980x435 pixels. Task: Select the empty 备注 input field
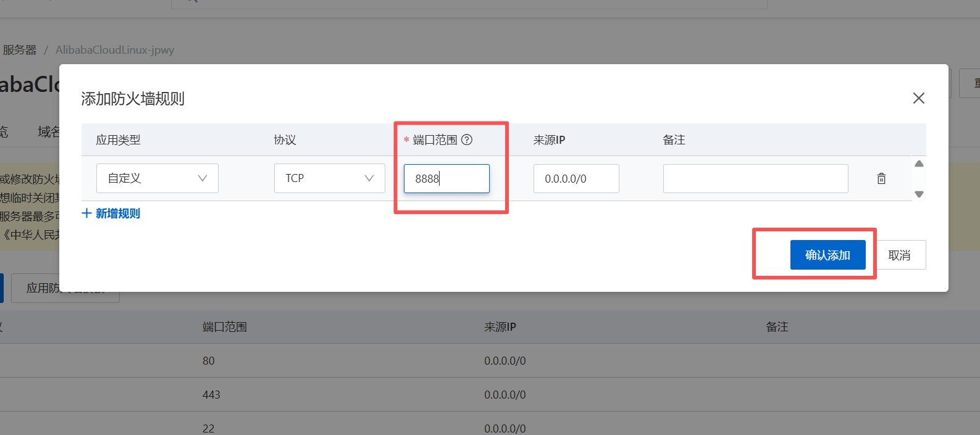tap(755, 178)
